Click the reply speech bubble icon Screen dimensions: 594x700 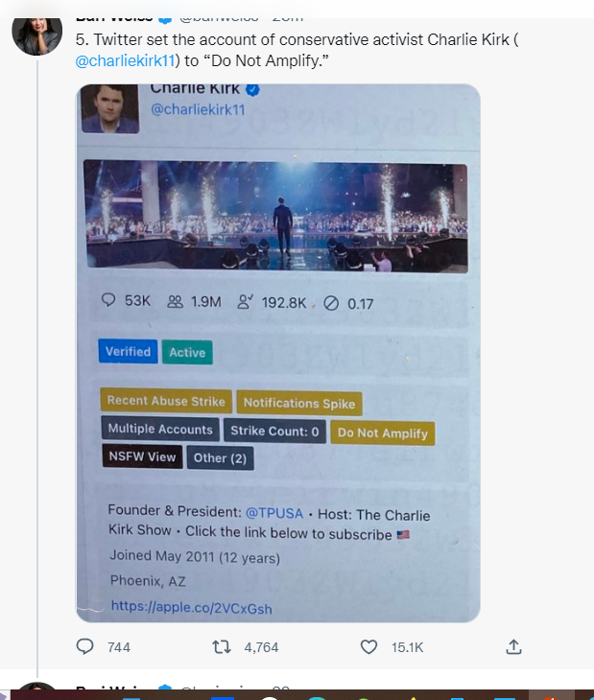click(x=85, y=647)
